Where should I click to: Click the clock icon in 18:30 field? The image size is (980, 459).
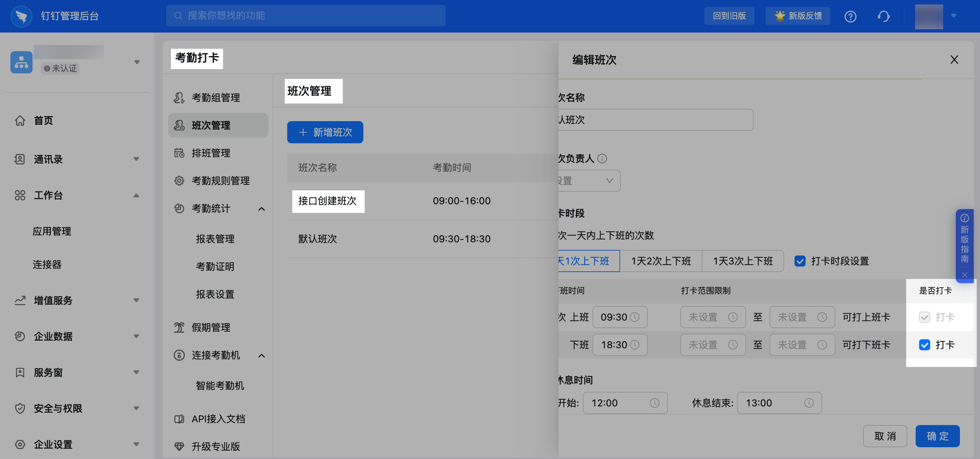(635, 345)
